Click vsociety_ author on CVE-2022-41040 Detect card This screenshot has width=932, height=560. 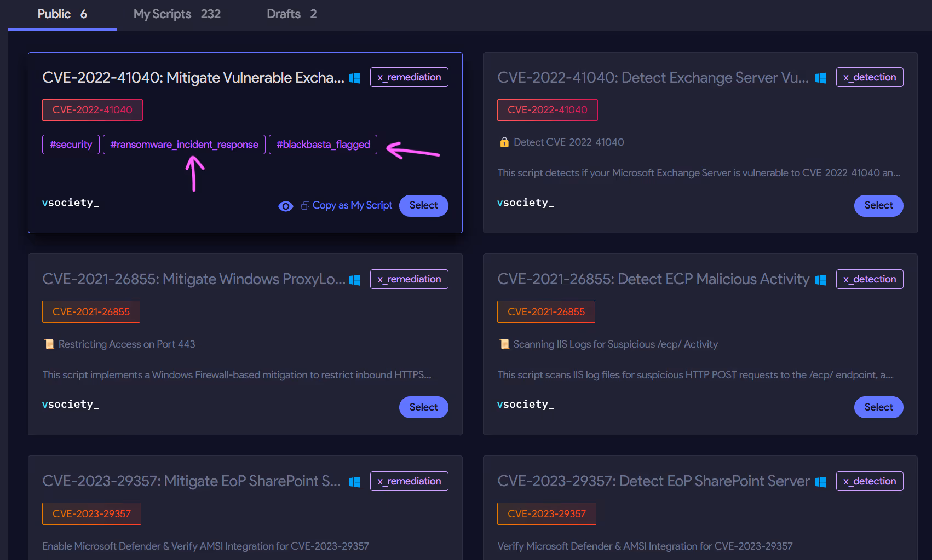[526, 203]
